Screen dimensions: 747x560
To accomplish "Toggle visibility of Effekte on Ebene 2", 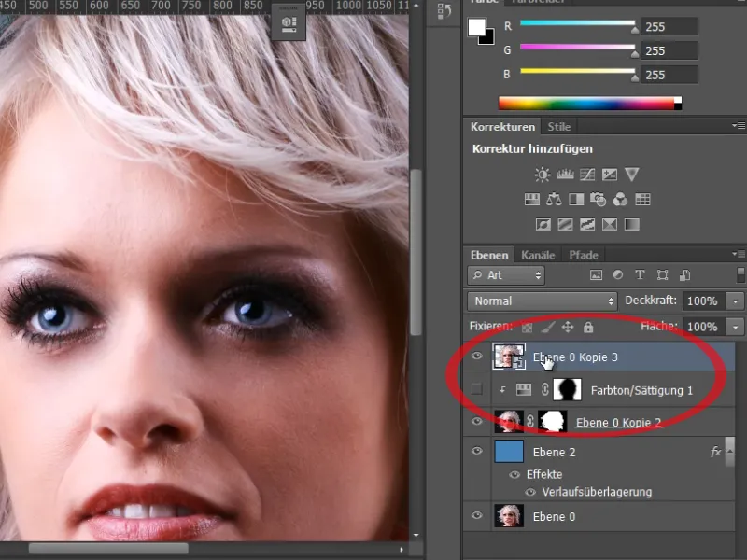I will (x=514, y=475).
